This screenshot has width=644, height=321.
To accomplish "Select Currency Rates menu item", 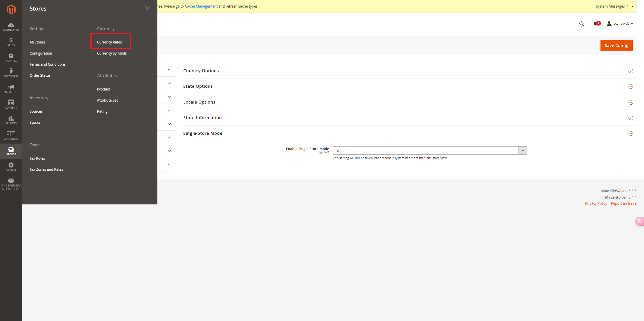I will (109, 42).
